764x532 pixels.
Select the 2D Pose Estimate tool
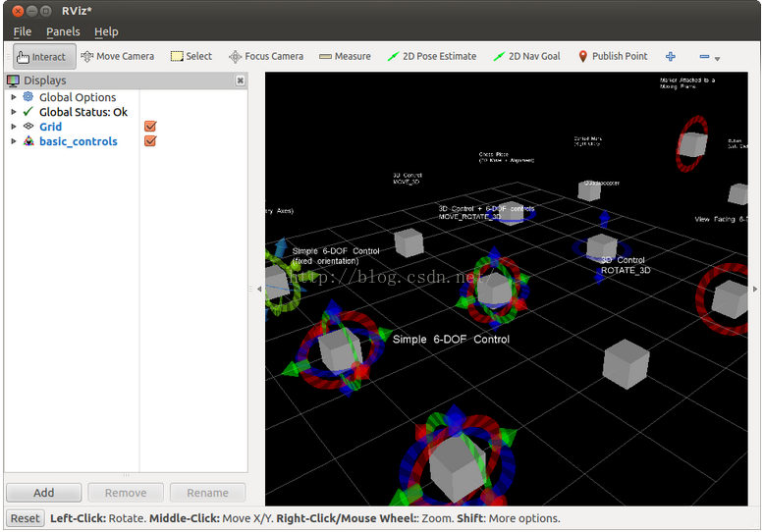tap(432, 57)
